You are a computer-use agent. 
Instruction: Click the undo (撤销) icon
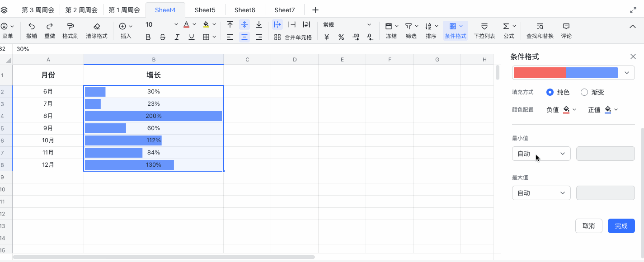31,26
